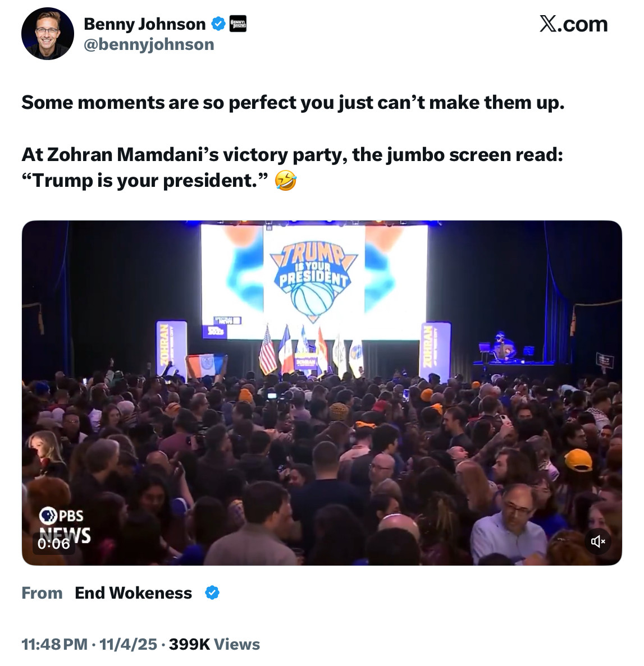
Task: Click the "From" label under the video
Action: (42, 593)
